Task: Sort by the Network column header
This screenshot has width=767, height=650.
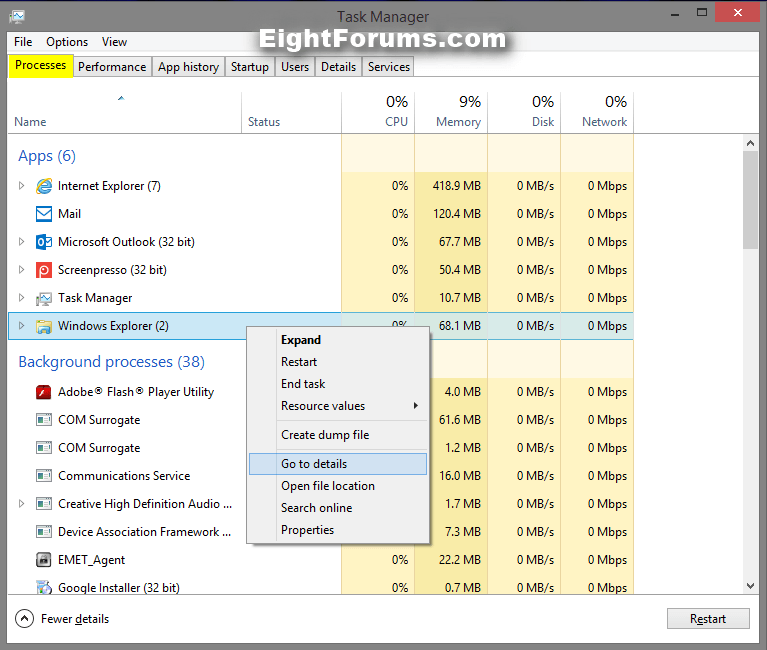Action: pyautogui.click(x=597, y=112)
